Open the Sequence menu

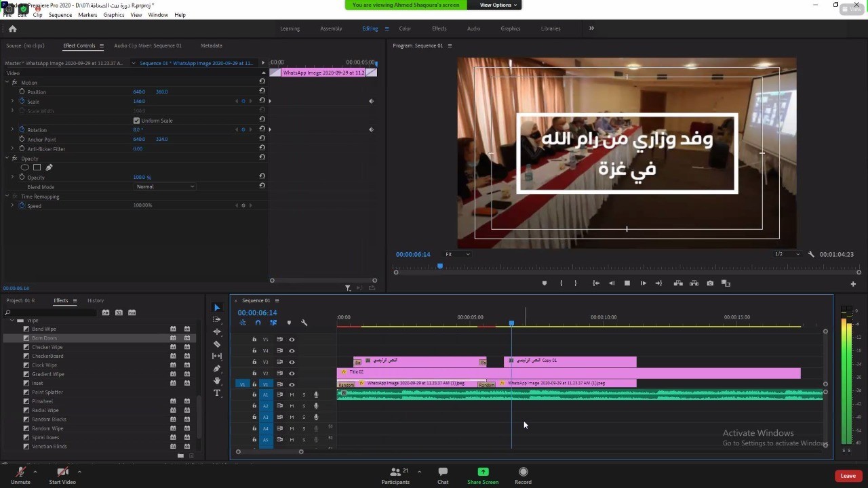(x=60, y=15)
